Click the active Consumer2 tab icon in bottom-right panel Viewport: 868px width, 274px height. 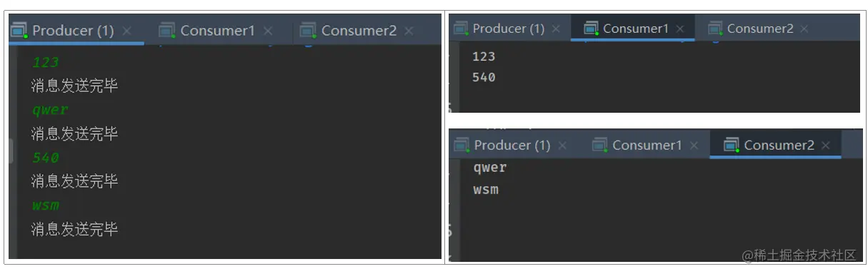tap(731, 145)
